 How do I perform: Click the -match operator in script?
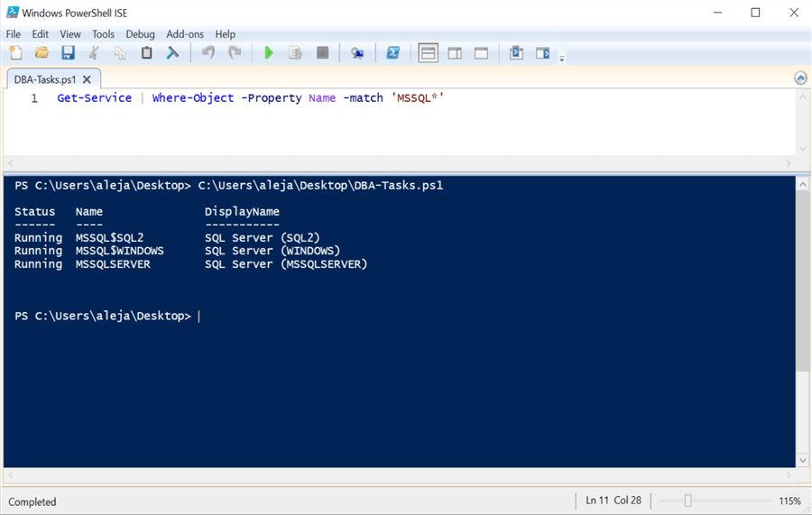[363, 97]
